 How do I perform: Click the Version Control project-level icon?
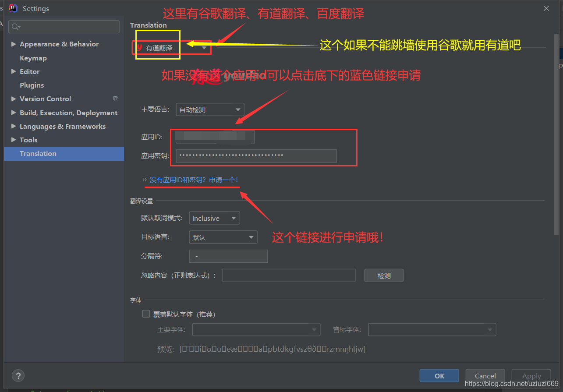point(116,99)
